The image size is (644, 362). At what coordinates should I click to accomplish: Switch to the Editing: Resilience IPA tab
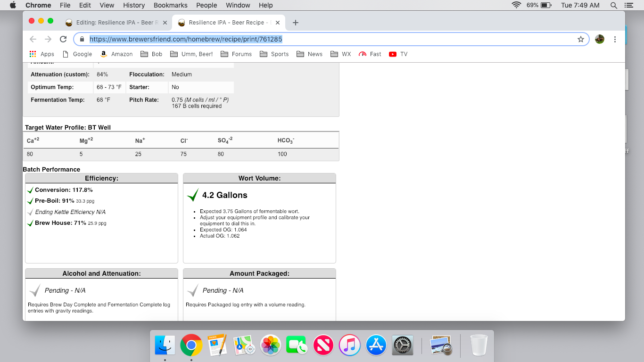(116, 23)
